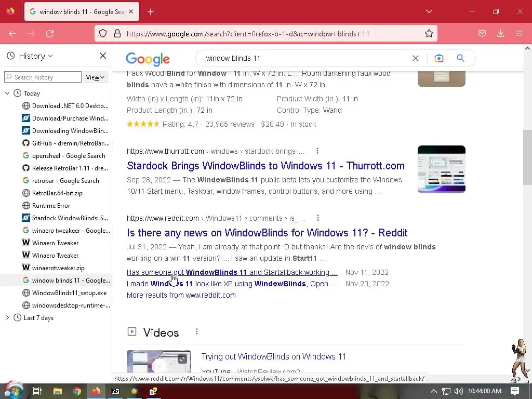Bookmark this page with the star
Image resolution: width=532 pixels, height=399 pixels.
click(x=429, y=34)
